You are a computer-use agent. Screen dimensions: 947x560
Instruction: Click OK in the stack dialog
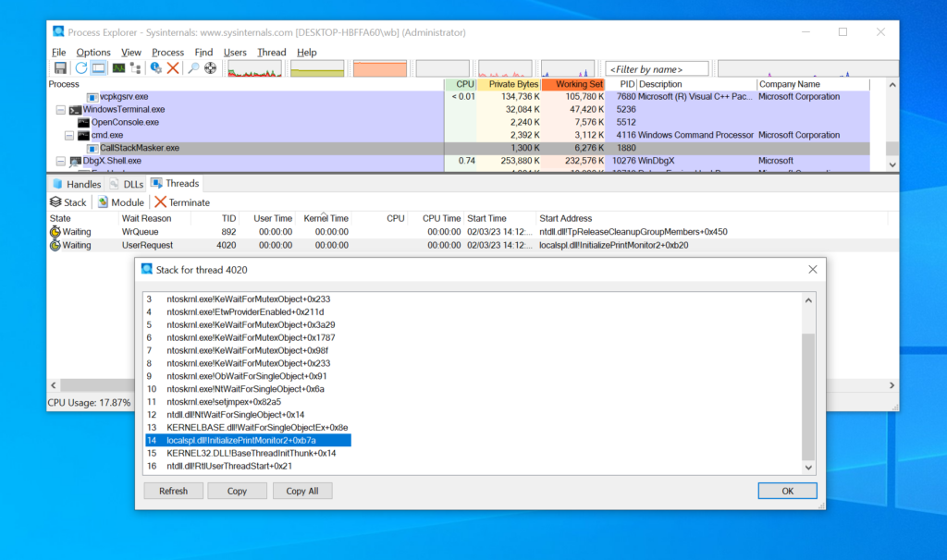(787, 491)
